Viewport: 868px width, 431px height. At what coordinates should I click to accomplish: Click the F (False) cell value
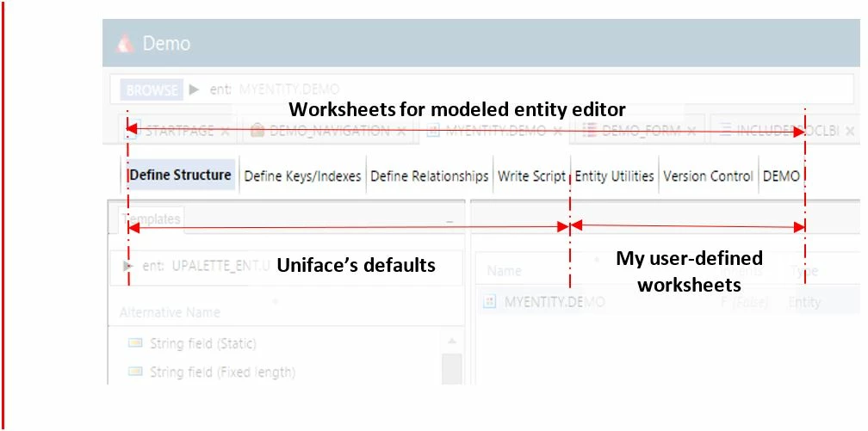click(743, 303)
